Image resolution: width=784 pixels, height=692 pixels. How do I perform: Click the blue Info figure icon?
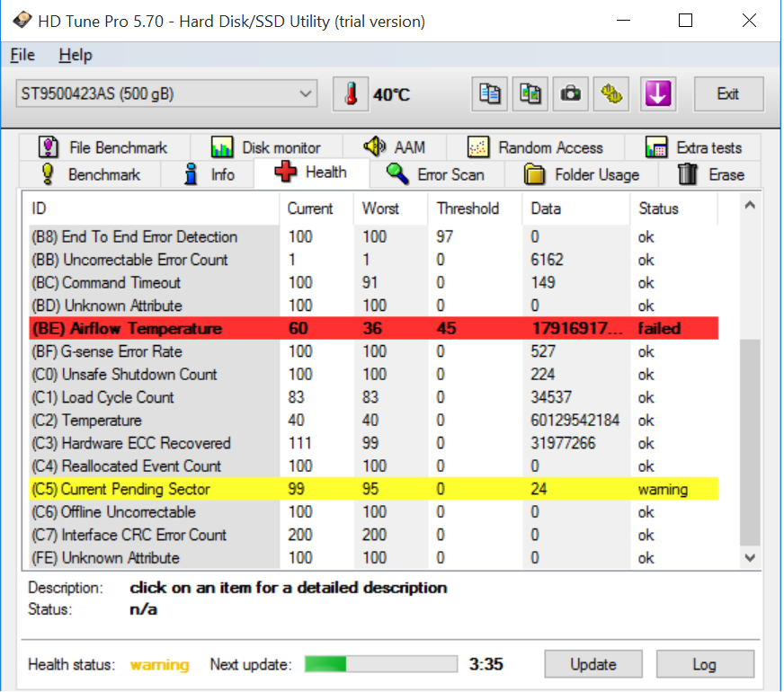click(191, 174)
